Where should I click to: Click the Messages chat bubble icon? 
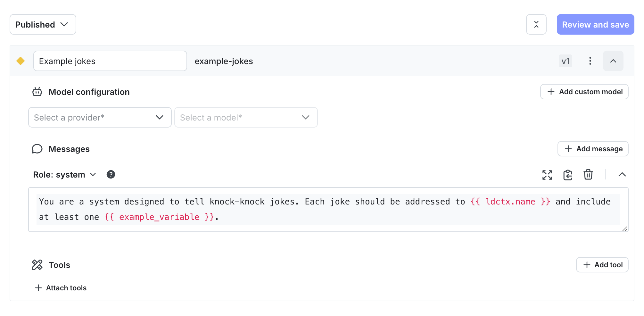(37, 149)
